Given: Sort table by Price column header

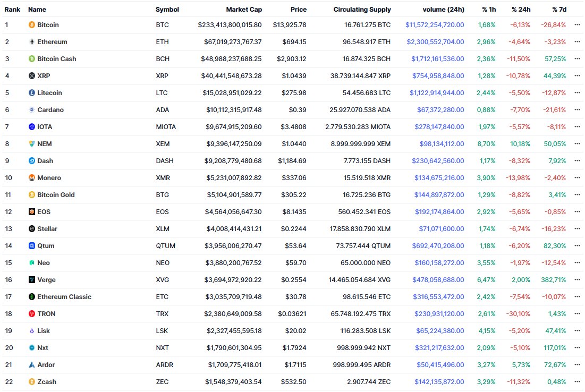Looking at the screenshot, I should click(299, 10).
